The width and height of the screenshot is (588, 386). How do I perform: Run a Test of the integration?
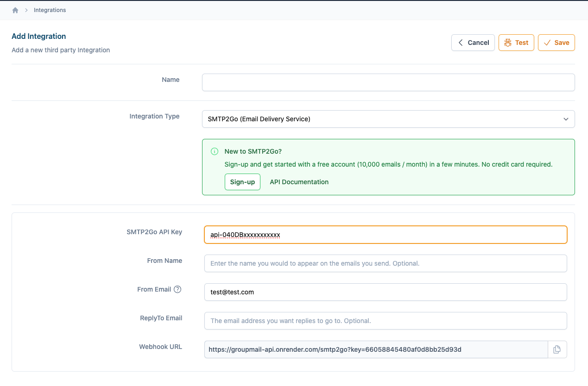(516, 42)
